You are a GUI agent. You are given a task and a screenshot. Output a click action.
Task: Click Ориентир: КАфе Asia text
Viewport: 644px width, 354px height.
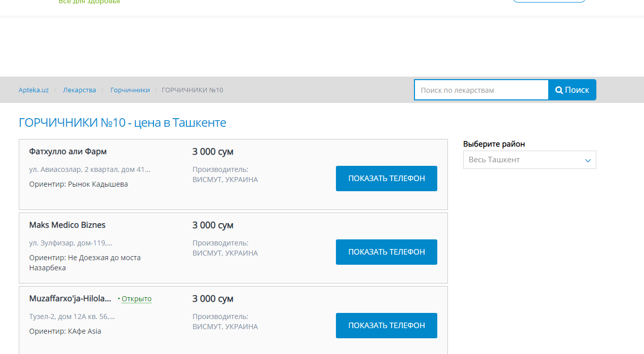point(65,331)
